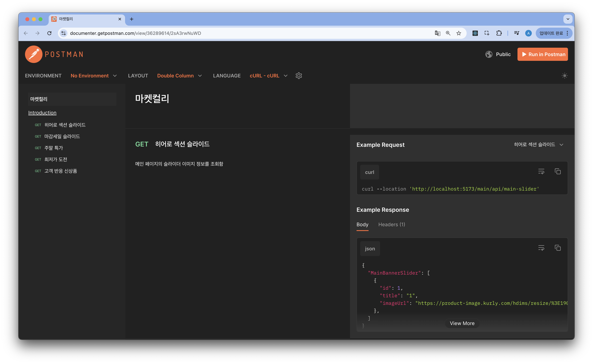
Task: Select 마켓컬리 collection in sidebar
Action: tap(72, 99)
